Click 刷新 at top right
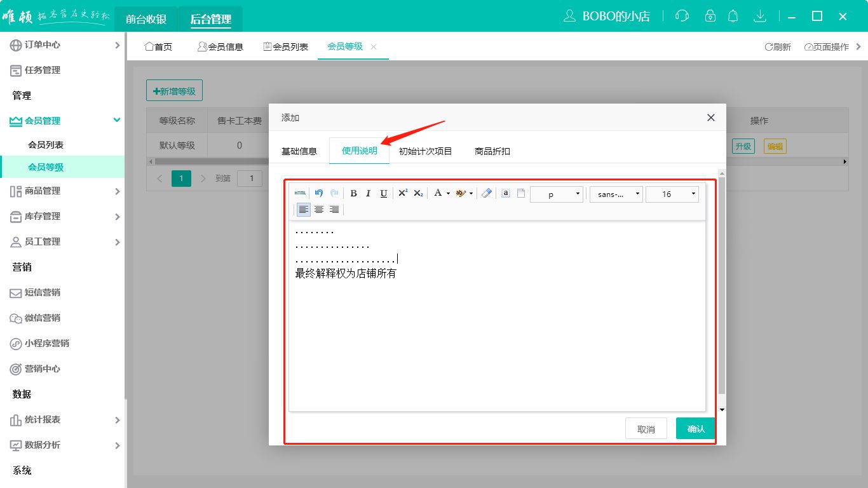This screenshot has height=488, width=868. tap(778, 46)
